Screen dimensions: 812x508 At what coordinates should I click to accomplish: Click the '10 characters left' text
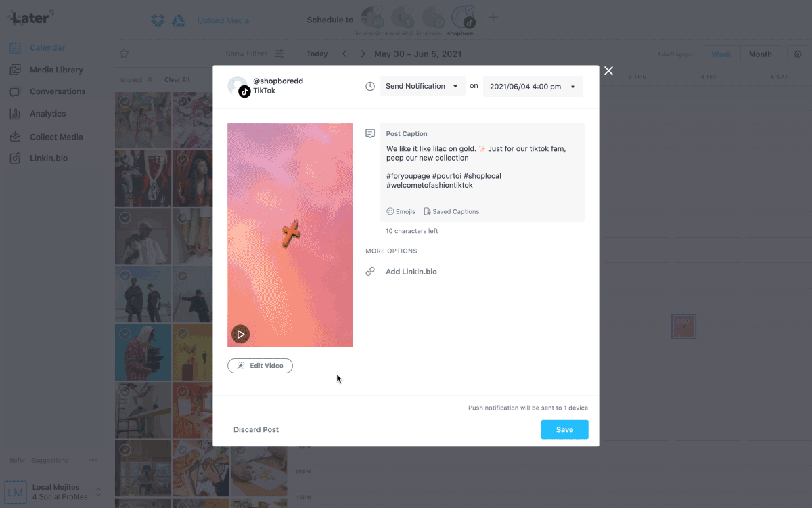pos(411,231)
